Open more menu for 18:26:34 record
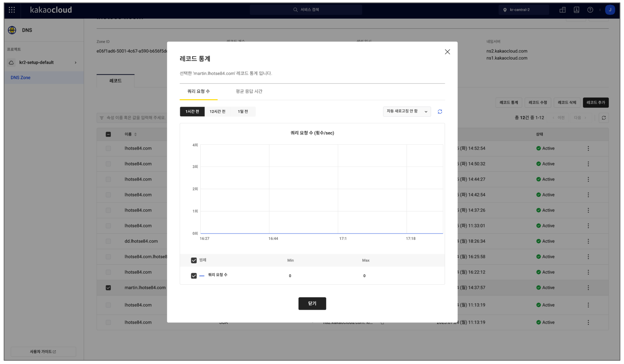 (588, 241)
